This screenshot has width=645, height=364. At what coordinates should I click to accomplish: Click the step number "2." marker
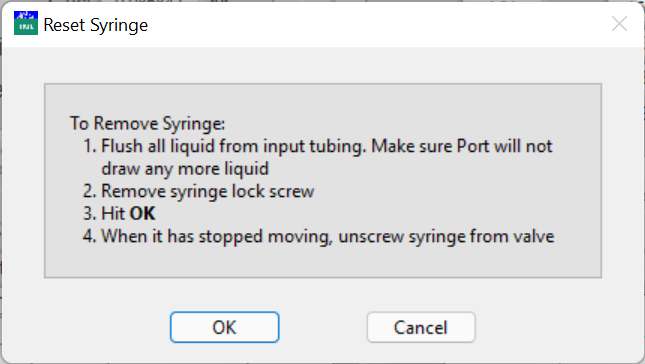(x=90, y=191)
